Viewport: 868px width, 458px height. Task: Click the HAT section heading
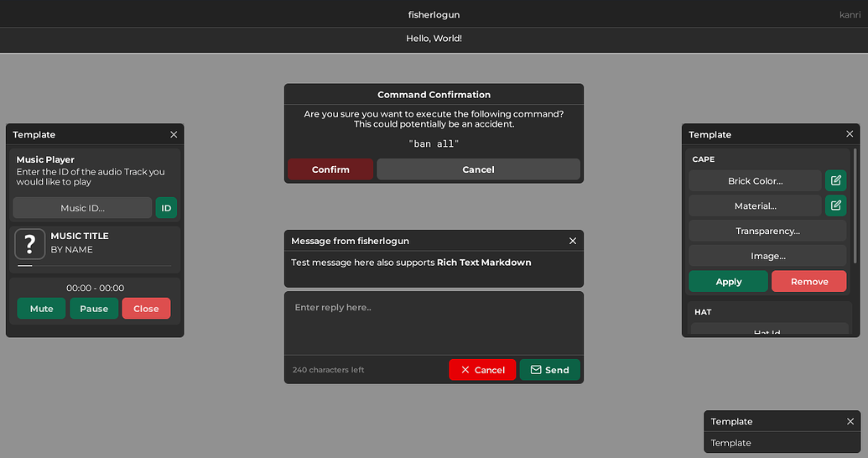pos(703,312)
